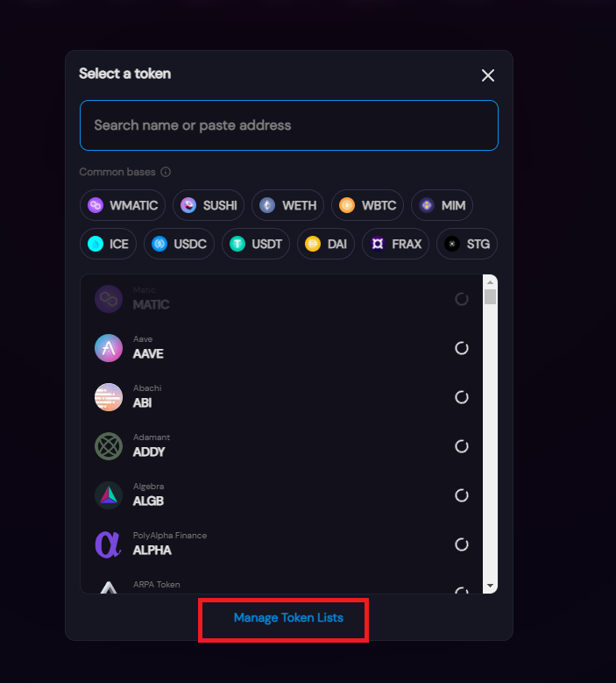Click the token list scrollbar down arrow
The image size is (616, 683).
[x=490, y=586]
